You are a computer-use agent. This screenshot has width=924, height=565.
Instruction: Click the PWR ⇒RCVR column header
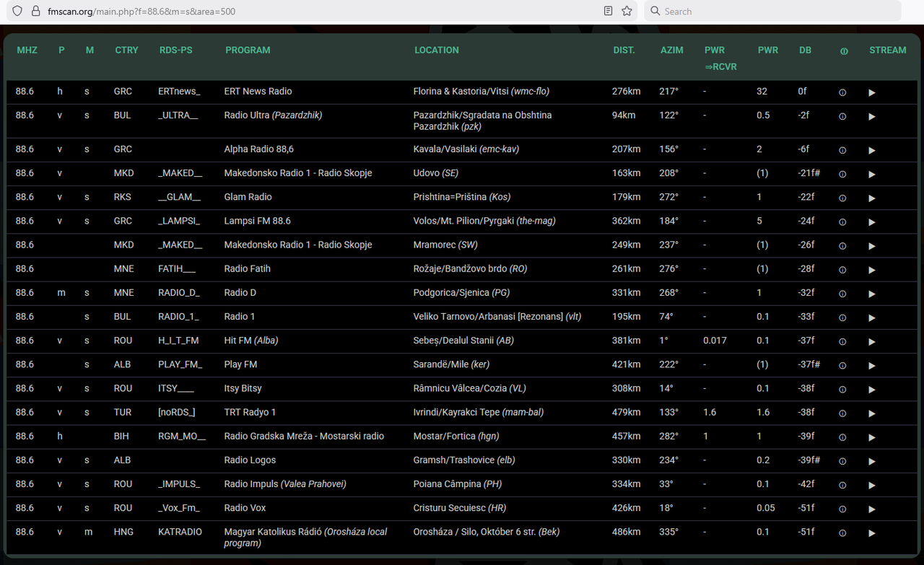720,58
